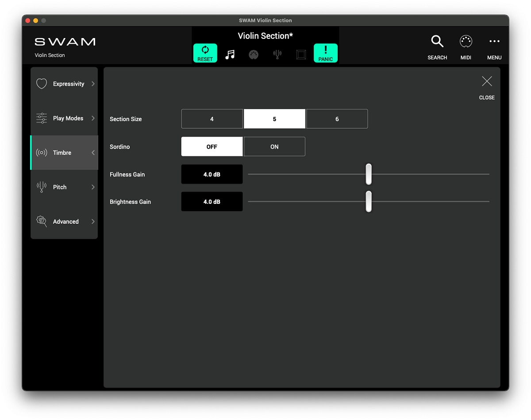Click the yellow minimize window button
The height and width of the screenshot is (420, 531).
(x=36, y=20)
